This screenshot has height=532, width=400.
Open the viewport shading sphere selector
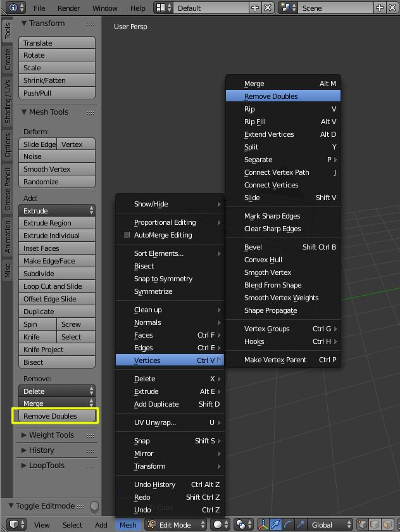[221, 524]
